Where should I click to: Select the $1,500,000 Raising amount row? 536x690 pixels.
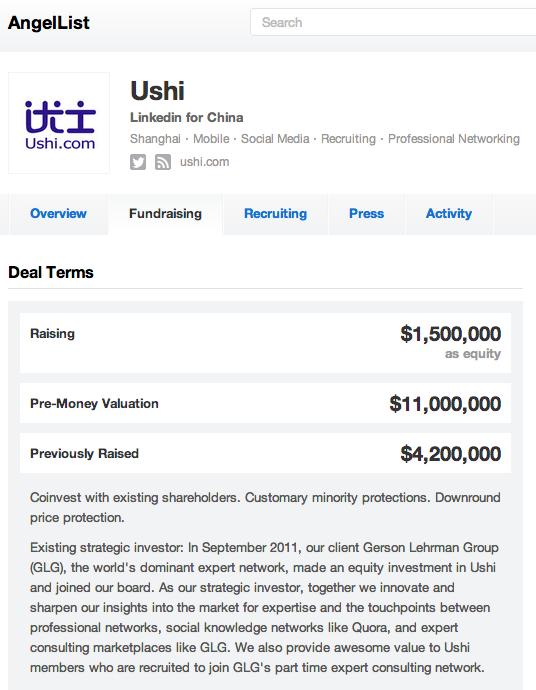point(265,343)
